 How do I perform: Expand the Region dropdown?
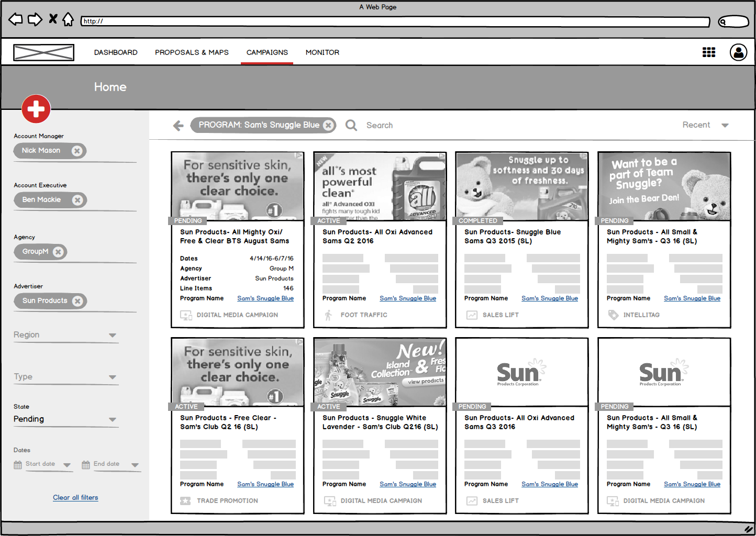tap(66, 335)
